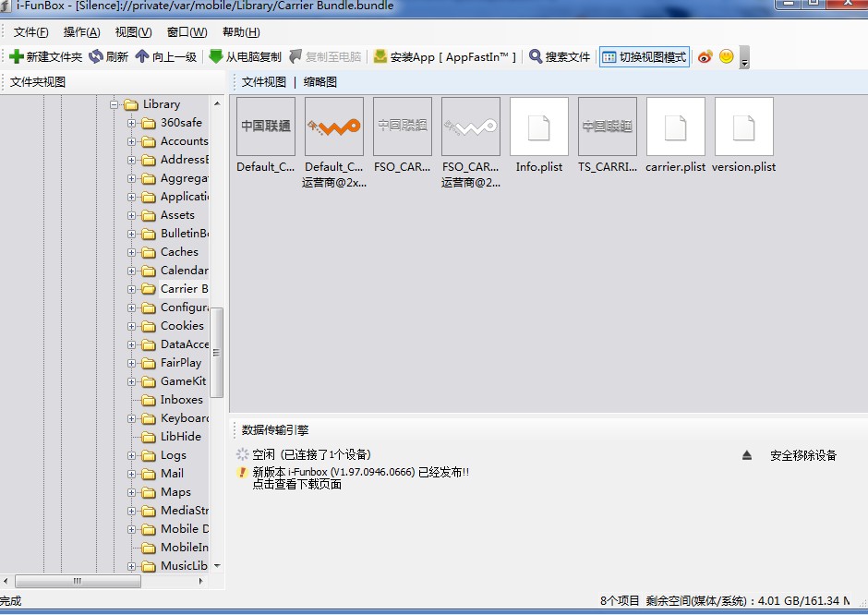
Task: Click the Weibo icon in toolbar
Action: [705, 56]
